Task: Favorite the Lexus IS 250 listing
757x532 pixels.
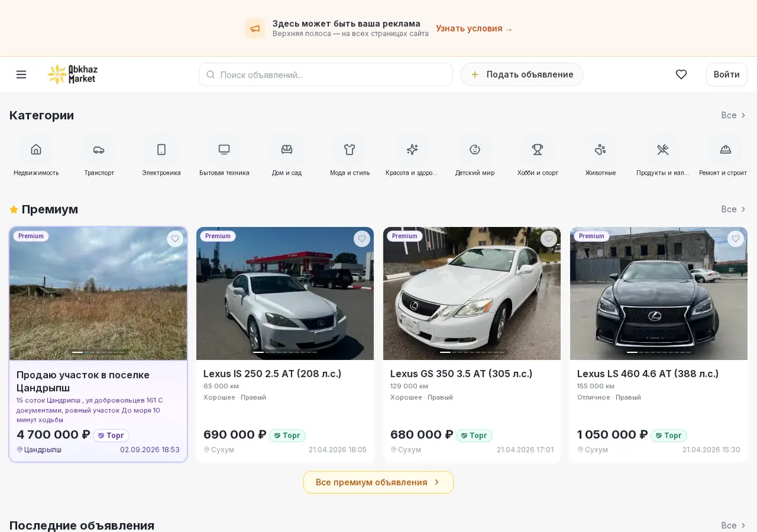Action: point(362,239)
